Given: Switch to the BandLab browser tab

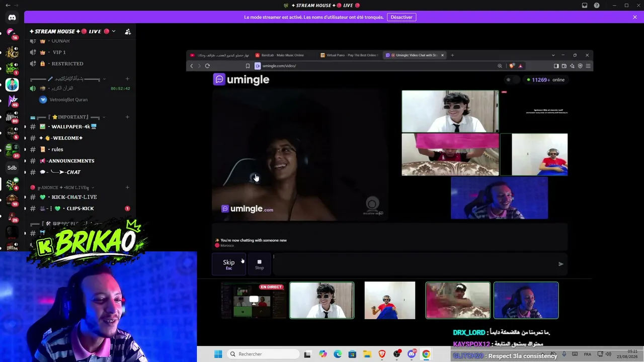Looking at the screenshot, I should (282, 55).
